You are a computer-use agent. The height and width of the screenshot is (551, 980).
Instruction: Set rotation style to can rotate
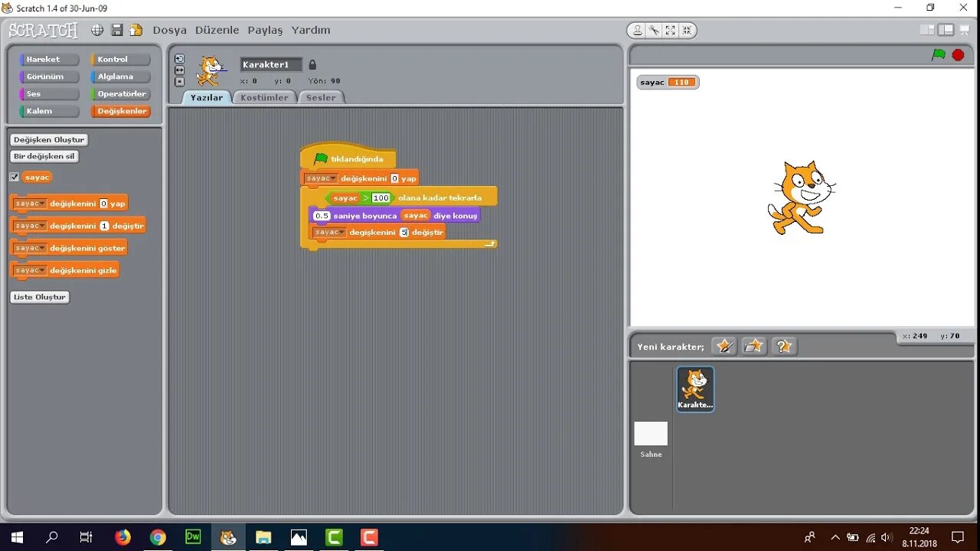179,59
